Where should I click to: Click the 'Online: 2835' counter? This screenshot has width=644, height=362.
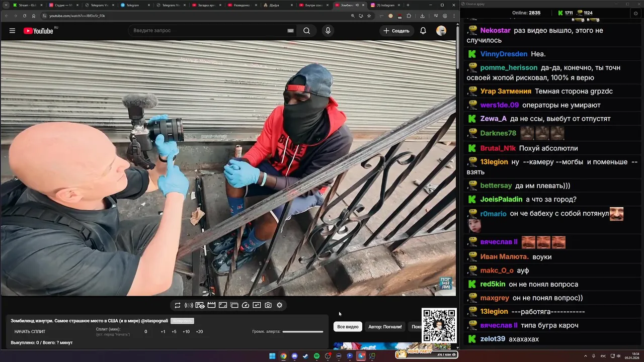tap(526, 13)
